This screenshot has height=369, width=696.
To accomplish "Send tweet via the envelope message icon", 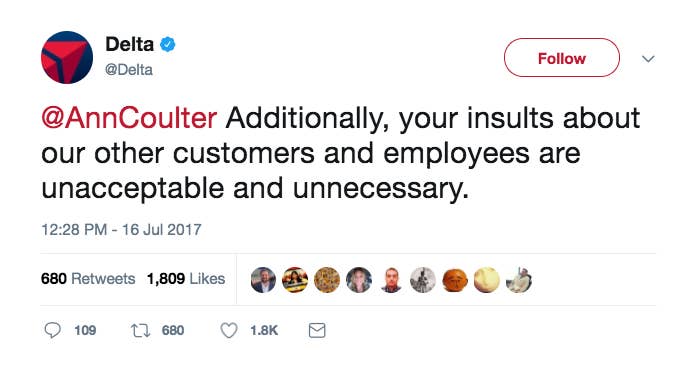I will point(317,330).
